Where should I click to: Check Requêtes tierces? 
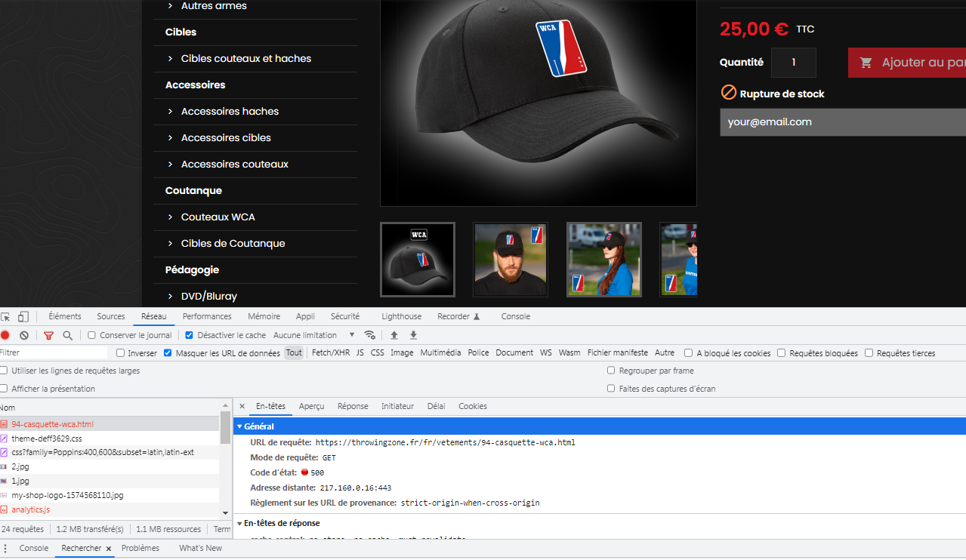[x=869, y=353]
